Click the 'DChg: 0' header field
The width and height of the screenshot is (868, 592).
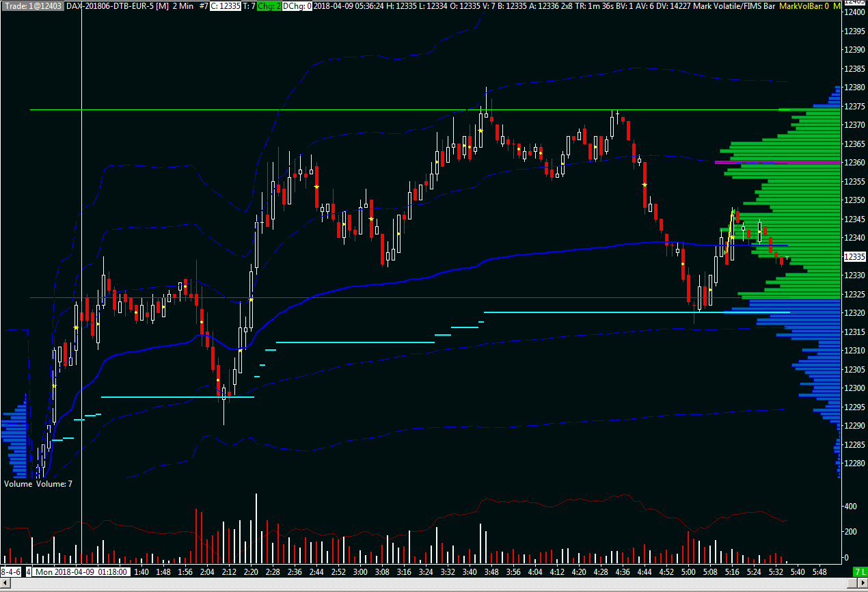pyautogui.click(x=297, y=5)
